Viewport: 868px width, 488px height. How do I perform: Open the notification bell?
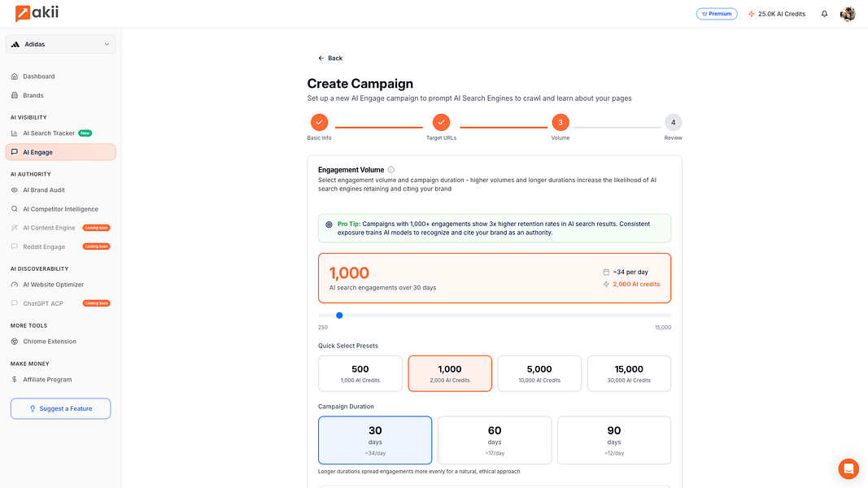point(822,14)
